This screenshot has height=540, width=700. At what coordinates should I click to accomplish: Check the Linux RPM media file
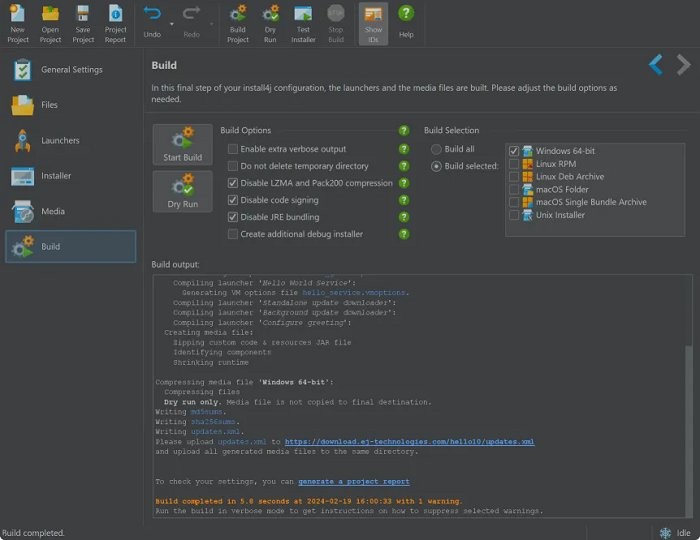[514, 164]
